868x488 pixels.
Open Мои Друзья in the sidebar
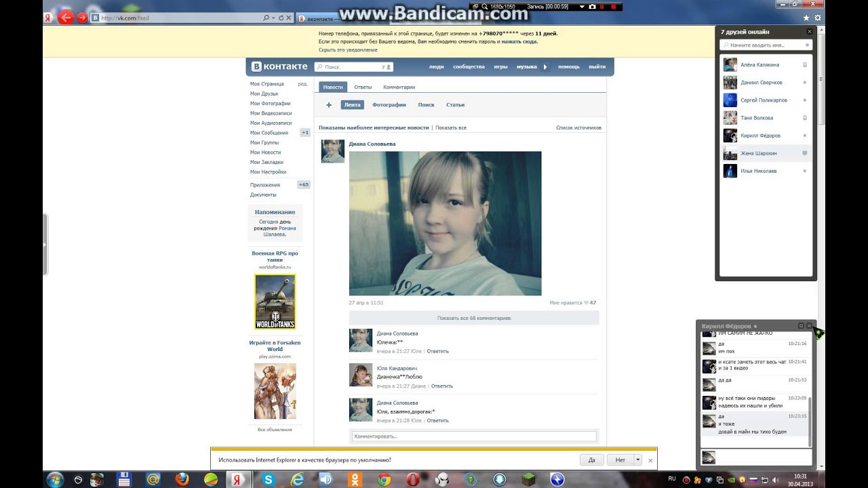coord(264,94)
